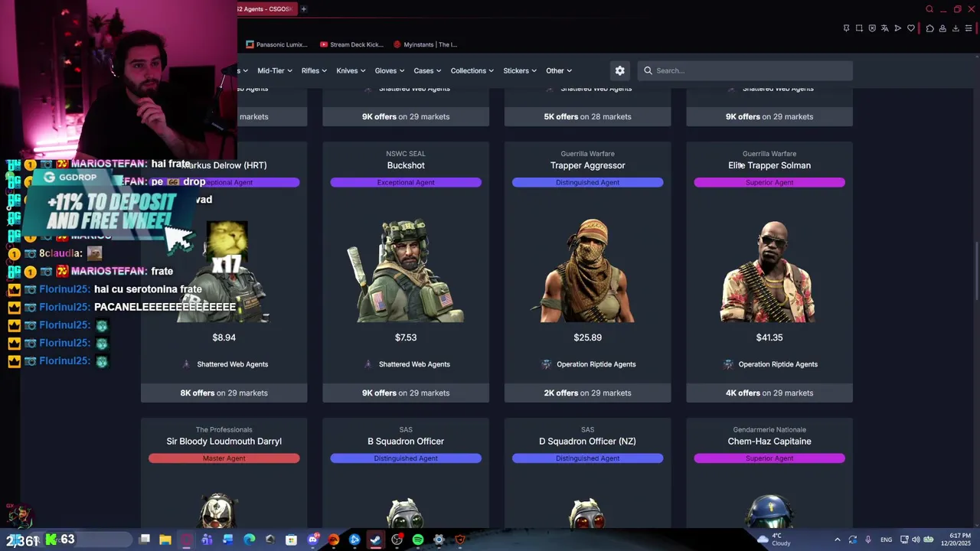Expand the Mid-Tier dropdown menu
The width and height of the screenshot is (980, 551).
(x=275, y=70)
